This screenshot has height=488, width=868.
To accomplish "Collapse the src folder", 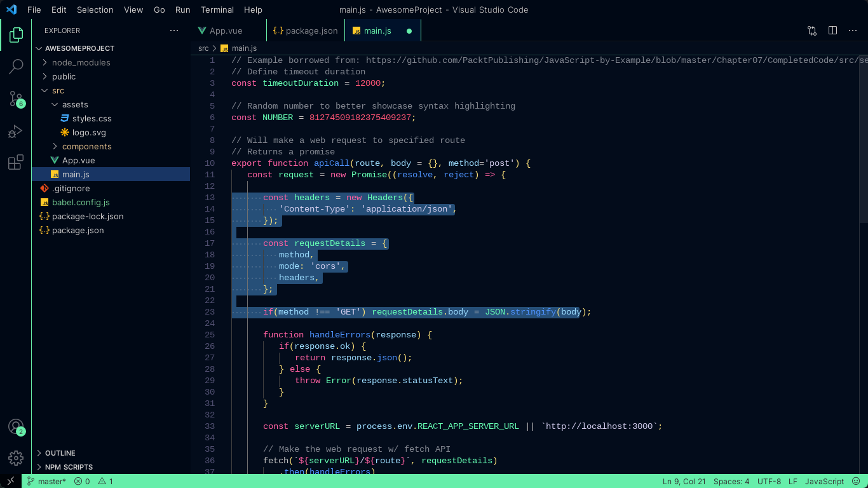I will coord(58,90).
